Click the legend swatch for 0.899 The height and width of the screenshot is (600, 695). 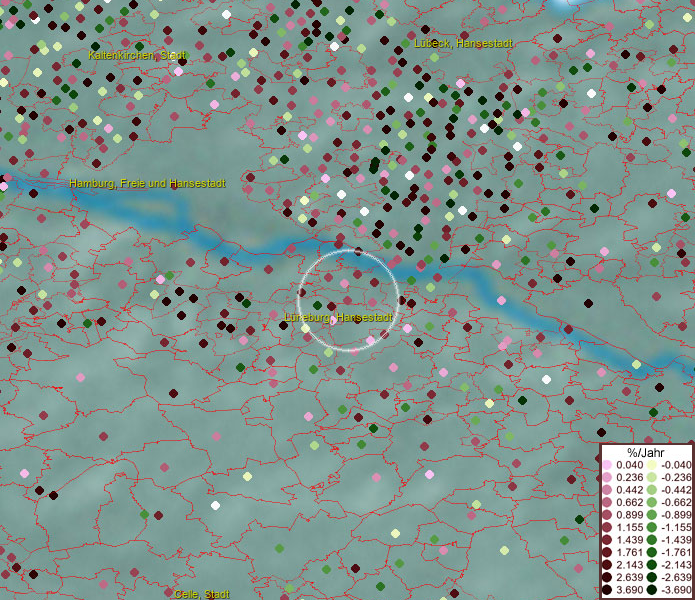coord(607,515)
